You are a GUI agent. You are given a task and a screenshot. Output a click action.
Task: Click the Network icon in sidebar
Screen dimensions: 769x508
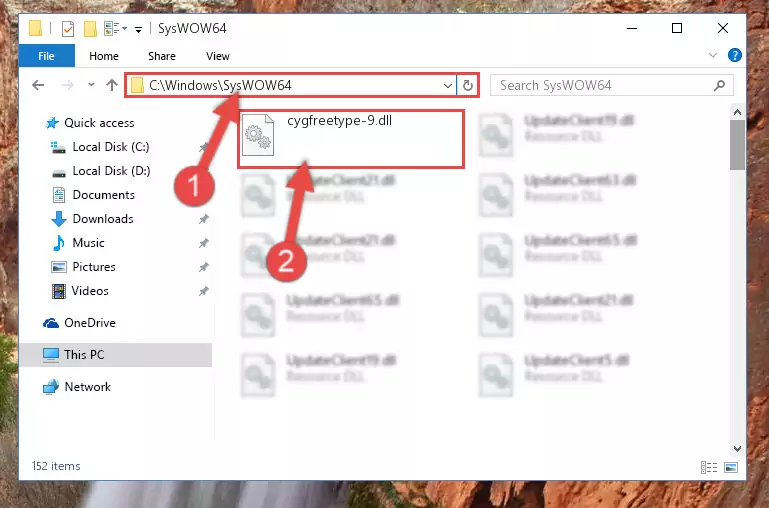coord(51,387)
